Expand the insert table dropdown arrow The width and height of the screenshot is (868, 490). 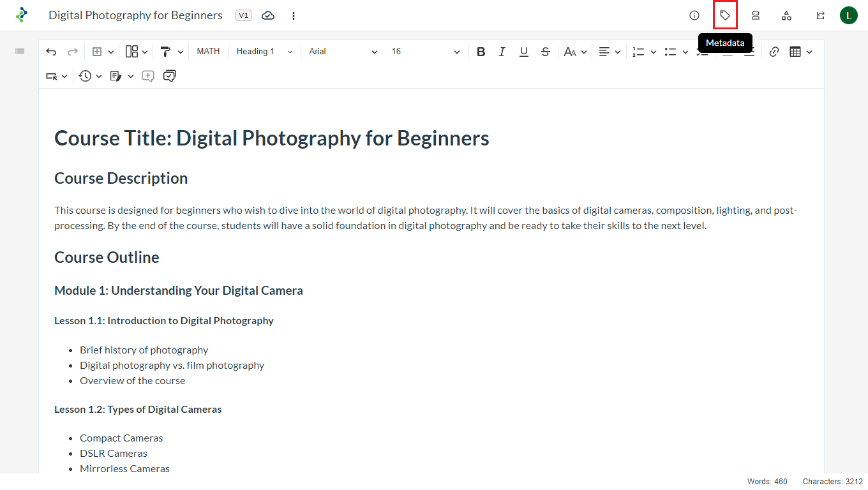coord(809,52)
